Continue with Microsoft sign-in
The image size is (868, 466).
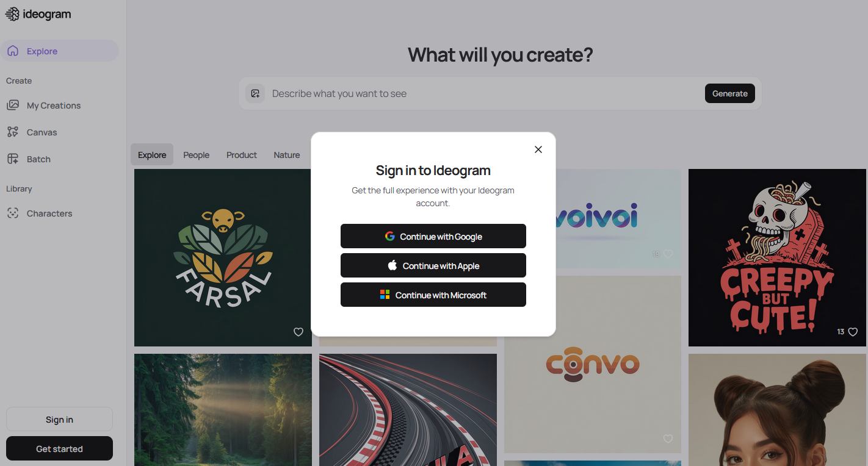[x=433, y=295]
